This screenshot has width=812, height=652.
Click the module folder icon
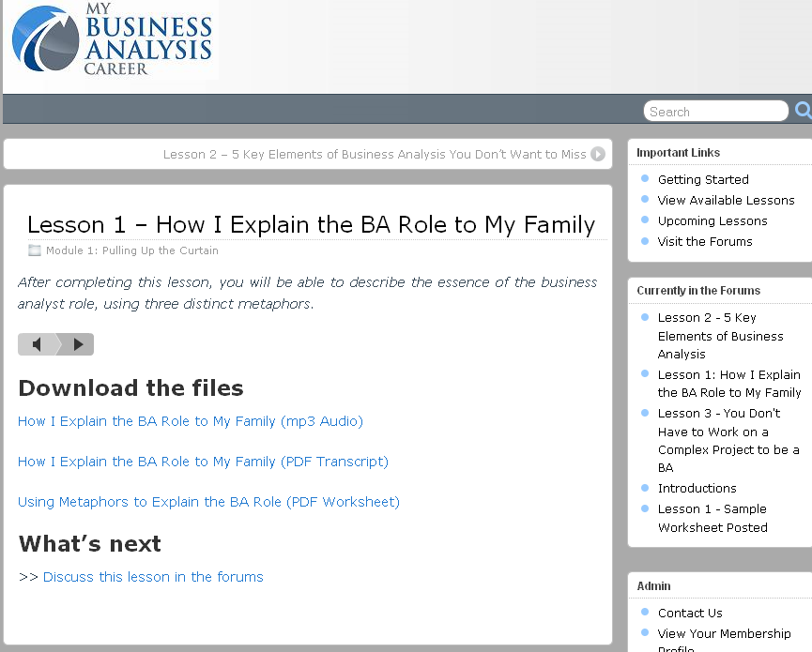point(35,250)
